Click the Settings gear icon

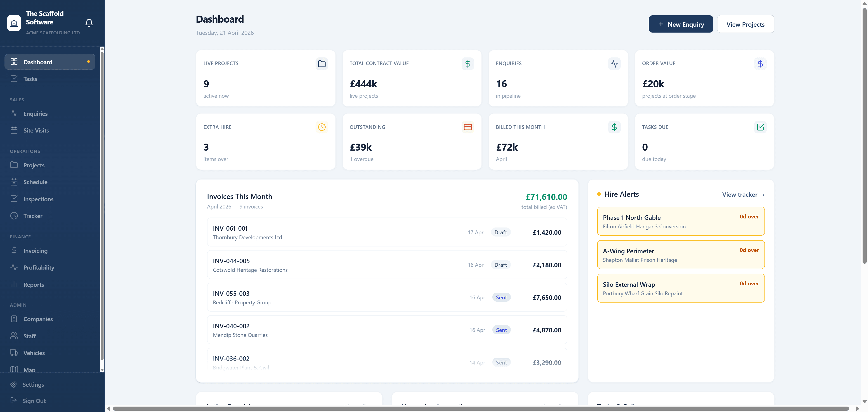14,384
